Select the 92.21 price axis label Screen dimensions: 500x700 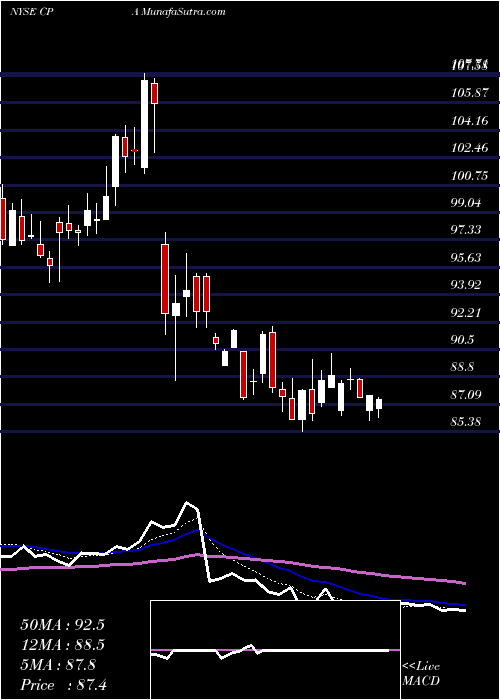[x=467, y=312]
